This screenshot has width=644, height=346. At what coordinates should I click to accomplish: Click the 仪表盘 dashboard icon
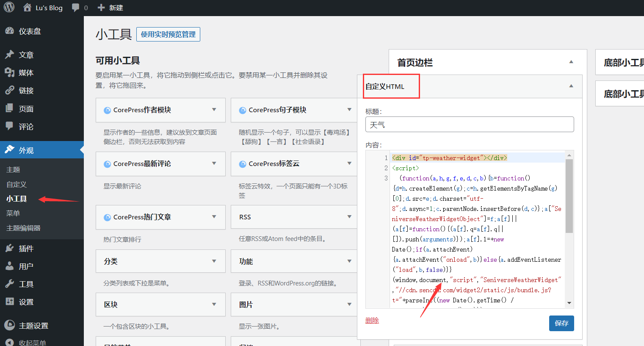click(9, 31)
